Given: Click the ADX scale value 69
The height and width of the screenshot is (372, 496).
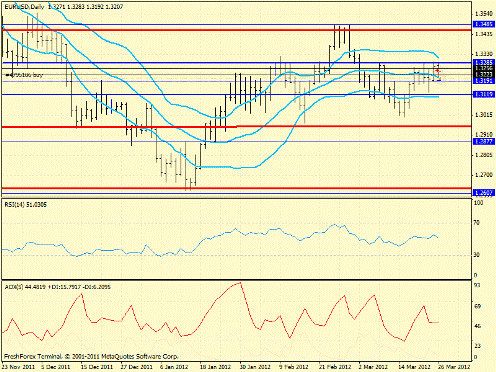Looking at the screenshot, I should pyautogui.click(x=477, y=306).
